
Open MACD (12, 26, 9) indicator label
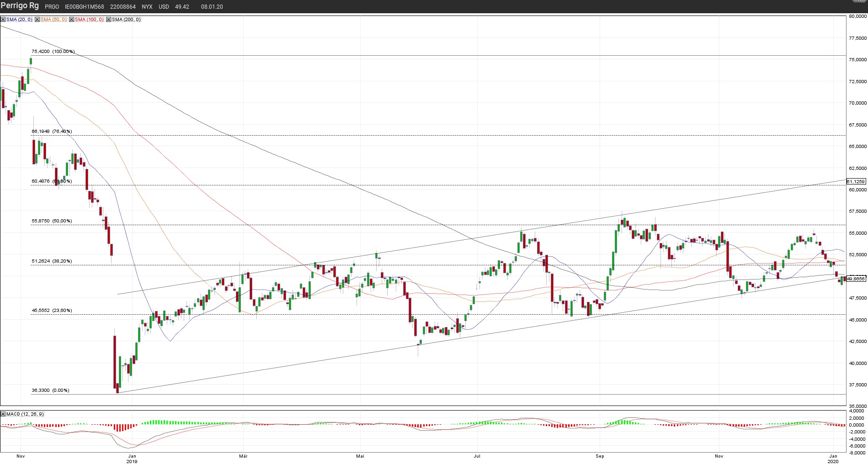tap(25, 414)
